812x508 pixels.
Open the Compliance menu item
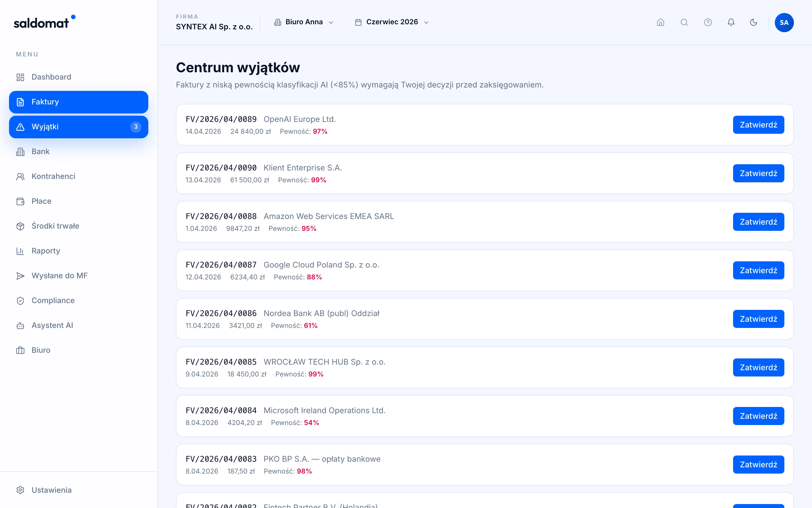[78, 301]
